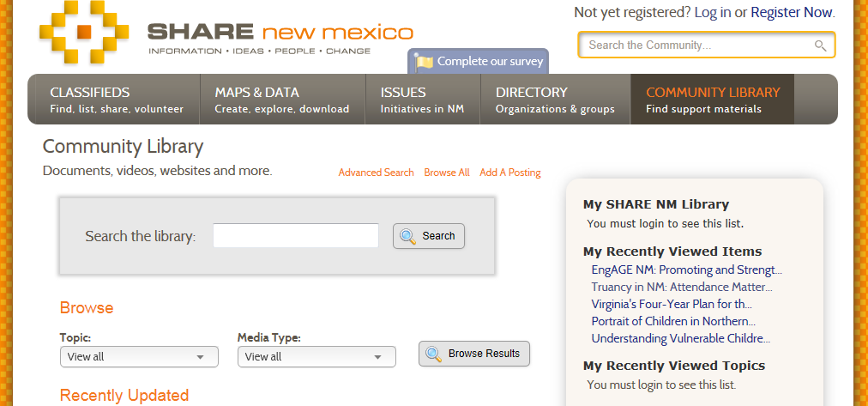
Task: Open the Maps & Data menu
Action: [x=282, y=100]
